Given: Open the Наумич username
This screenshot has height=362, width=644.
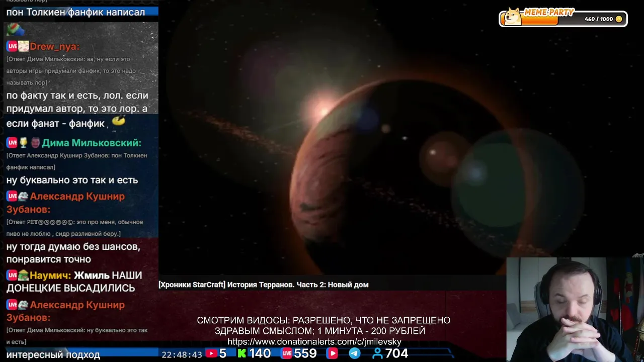Looking at the screenshot, I should (x=50, y=276).
